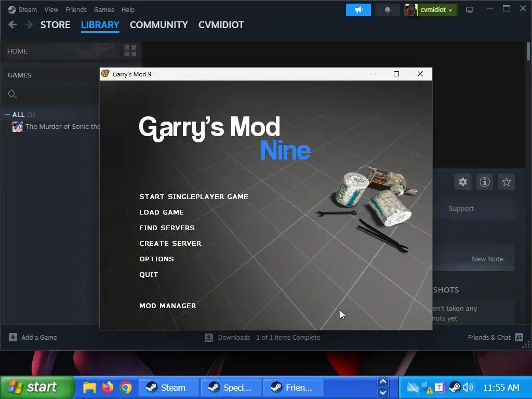Click HOME in the library sidebar
The image size is (532, 399).
17,51
